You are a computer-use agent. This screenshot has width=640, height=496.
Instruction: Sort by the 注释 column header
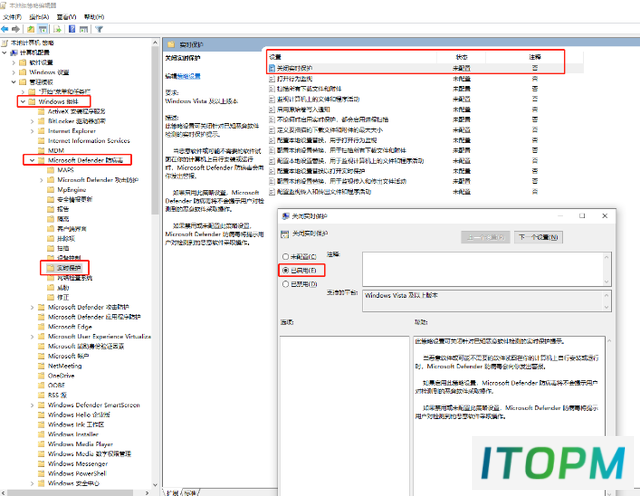(534, 57)
